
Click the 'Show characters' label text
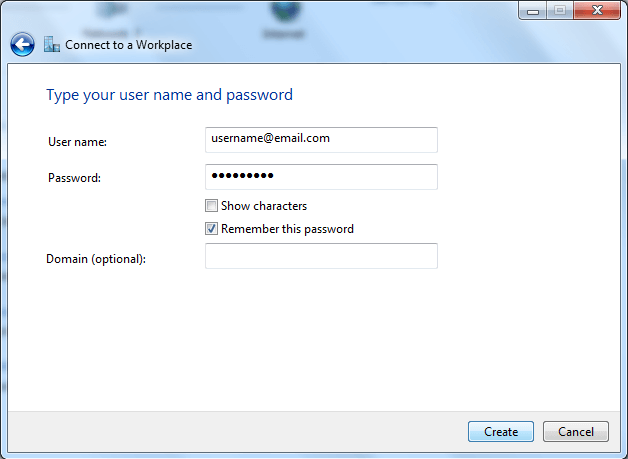[264, 206]
